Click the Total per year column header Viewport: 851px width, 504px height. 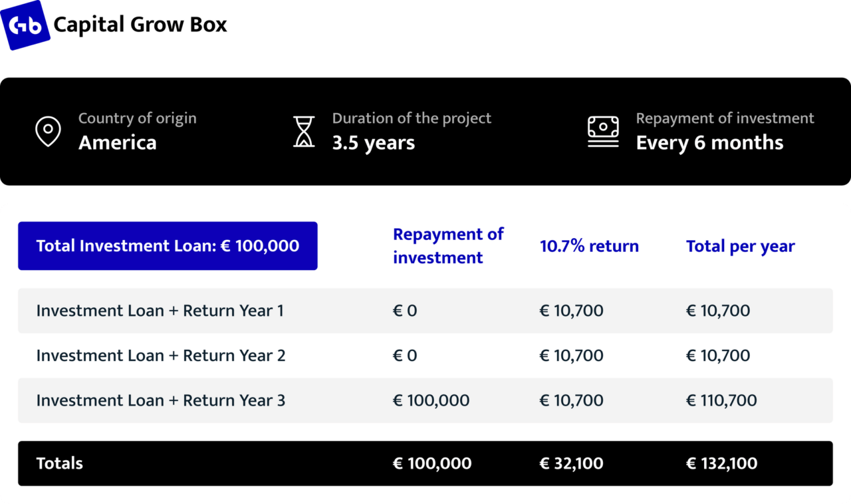[x=741, y=246]
